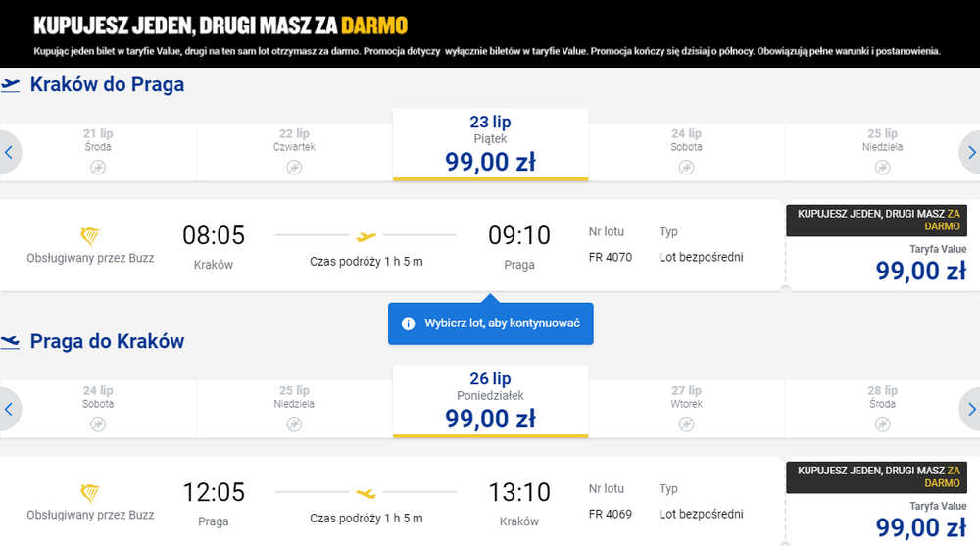Click the Wybierz lot, aby kontynuować tooltip
980x546 pixels.
pos(491,323)
